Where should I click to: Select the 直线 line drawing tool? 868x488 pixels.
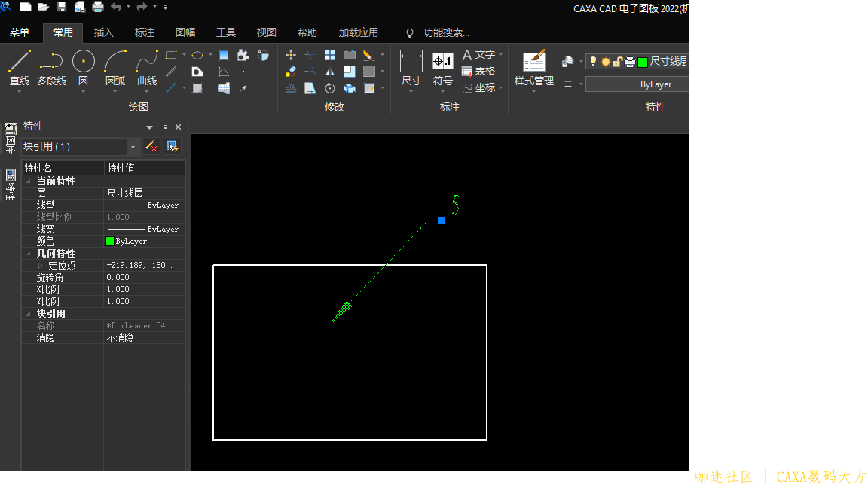coord(19,68)
